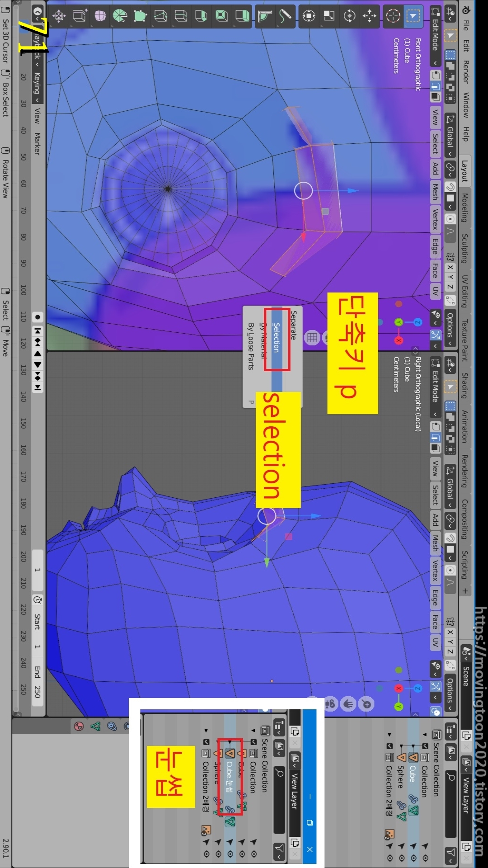488x868 pixels.
Task: Switch to the Sculpting workspace tab
Action: coord(465,249)
